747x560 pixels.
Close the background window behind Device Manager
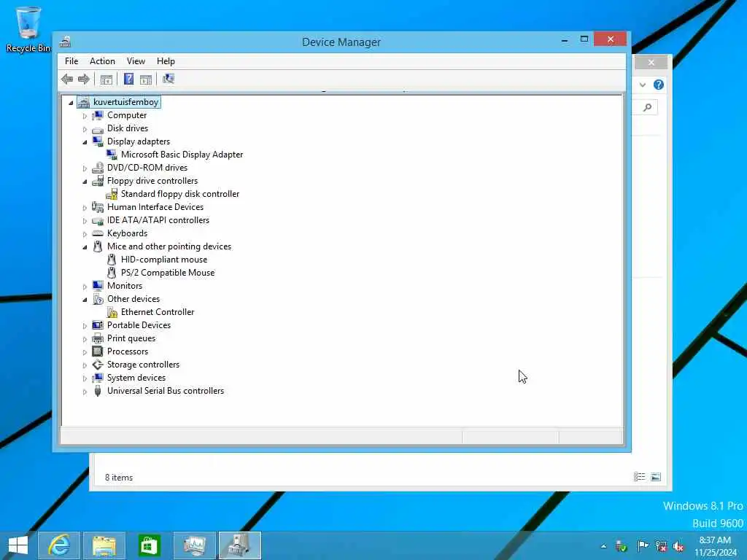[x=651, y=63]
